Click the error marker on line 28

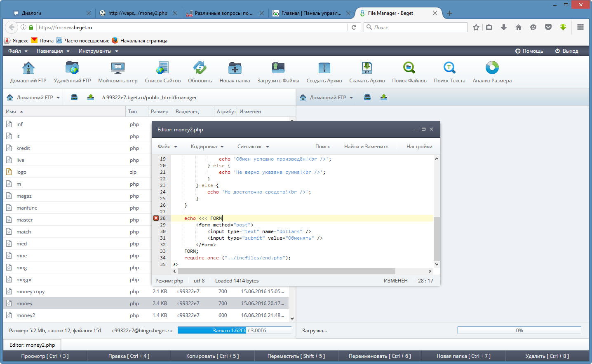156,218
